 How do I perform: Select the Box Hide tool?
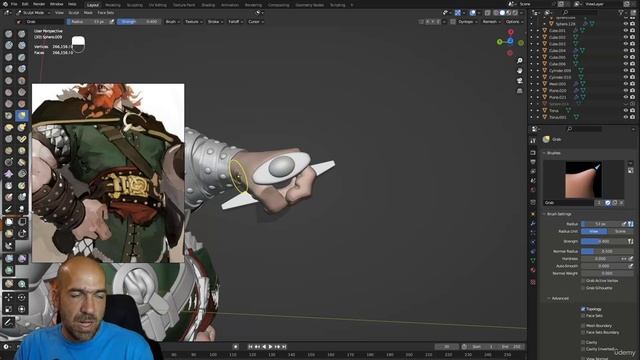(x=22, y=222)
